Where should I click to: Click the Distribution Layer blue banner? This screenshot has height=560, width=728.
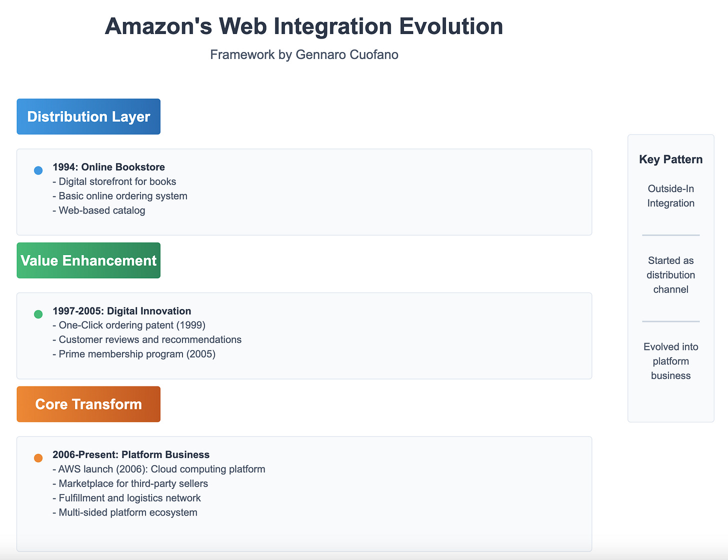88,116
